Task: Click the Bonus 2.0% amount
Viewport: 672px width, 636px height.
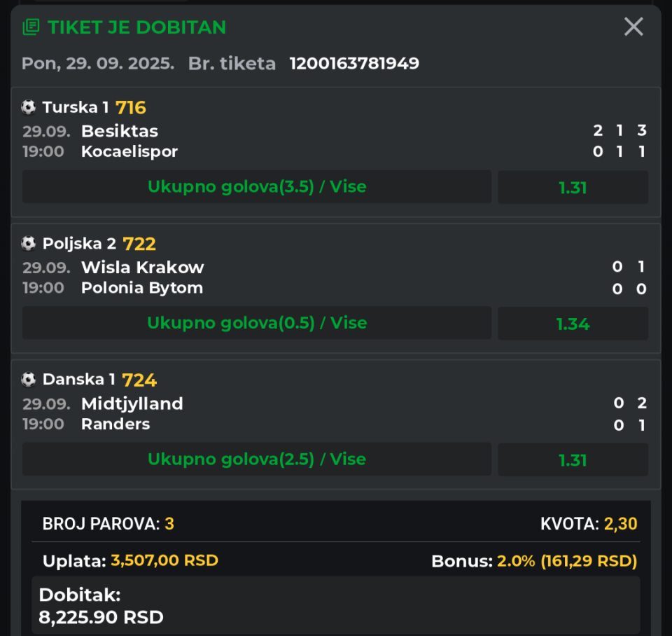Action: coord(567,561)
